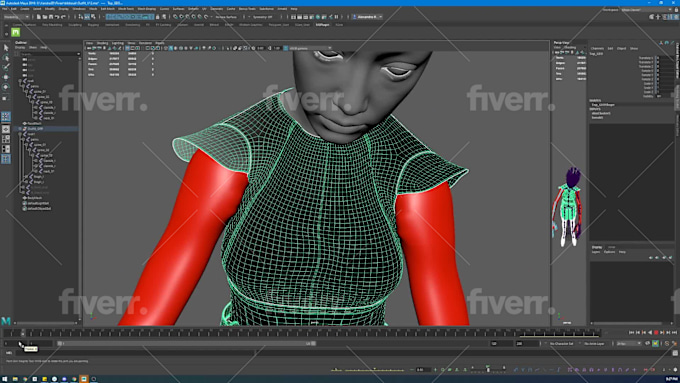Toggle loop playback icon near fps
The width and height of the screenshot is (680, 383).
pos(647,344)
